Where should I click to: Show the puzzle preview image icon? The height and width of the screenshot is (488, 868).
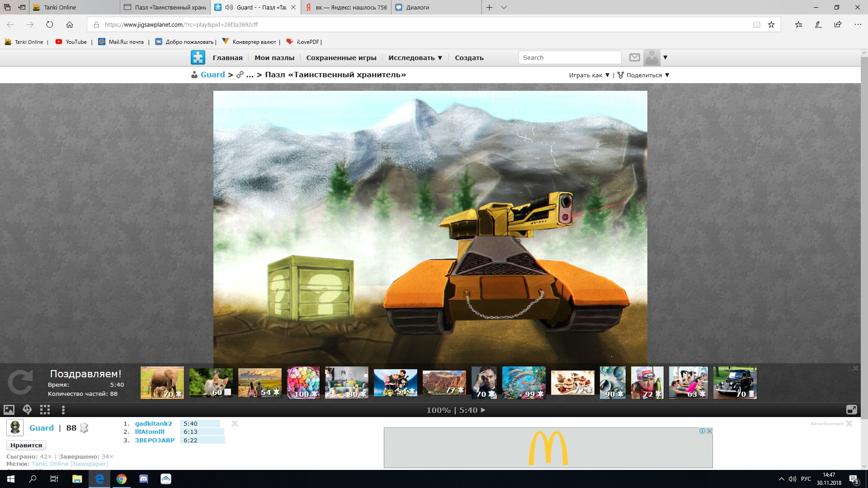(x=9, y=410)
